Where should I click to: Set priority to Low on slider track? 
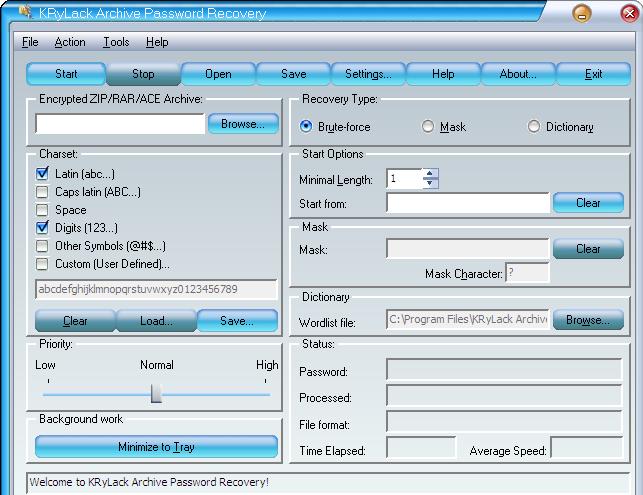(x=48, y=395)
